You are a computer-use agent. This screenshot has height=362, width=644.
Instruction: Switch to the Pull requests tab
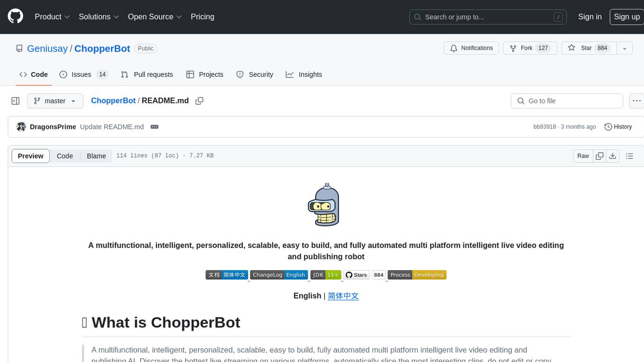tap(147, 74)
